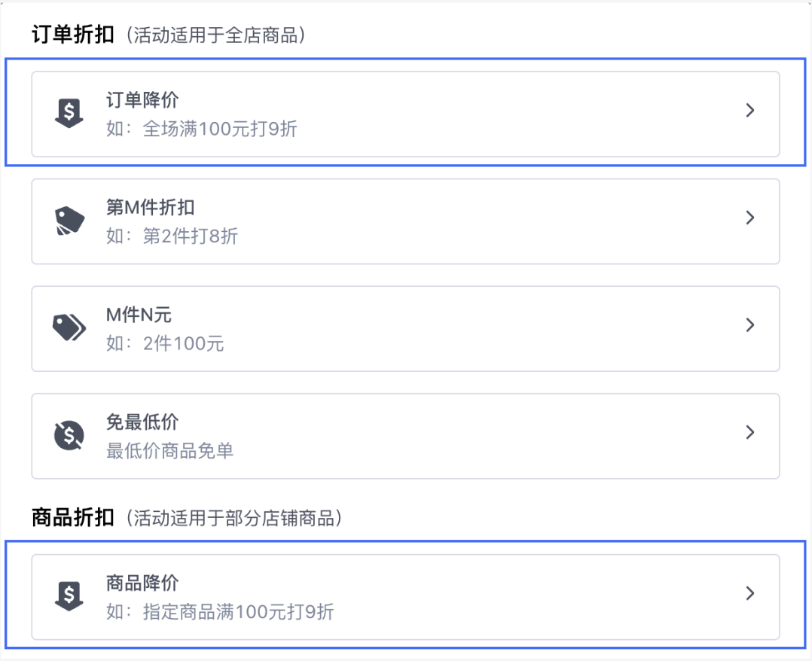The height and width of the screenshot is (661, 812).
Task: Open M件N元 with its right chevron
Action: coord(750,324)
